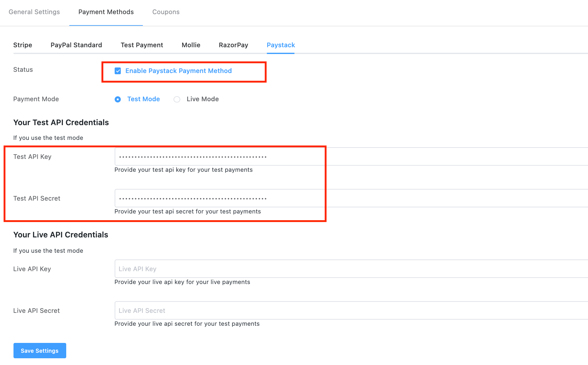Click 'Provide your live api secret' hint
This screenshot has width=588, height=365.
pos(187,324)
